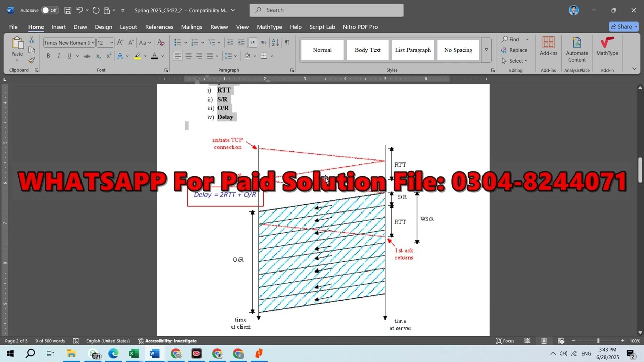Decrease font size with shrink icon

131,43
